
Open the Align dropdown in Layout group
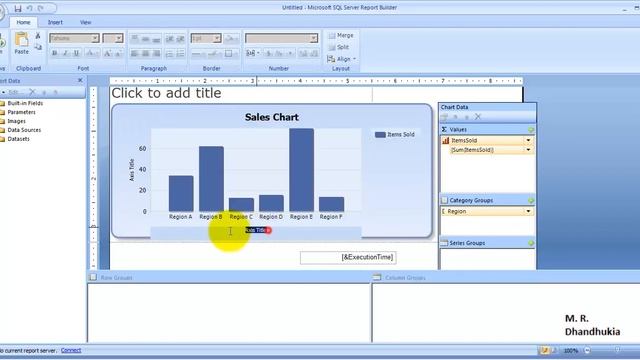click(x=342, y=59)
